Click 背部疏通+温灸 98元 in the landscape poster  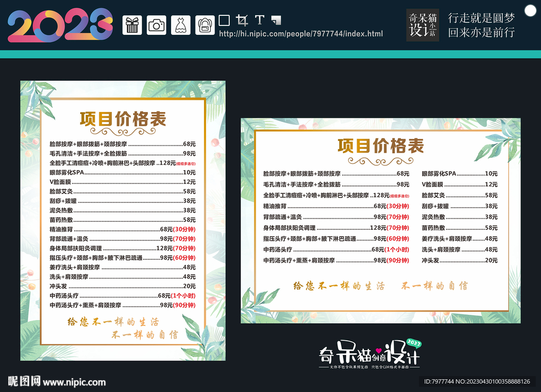pos(336,217)
